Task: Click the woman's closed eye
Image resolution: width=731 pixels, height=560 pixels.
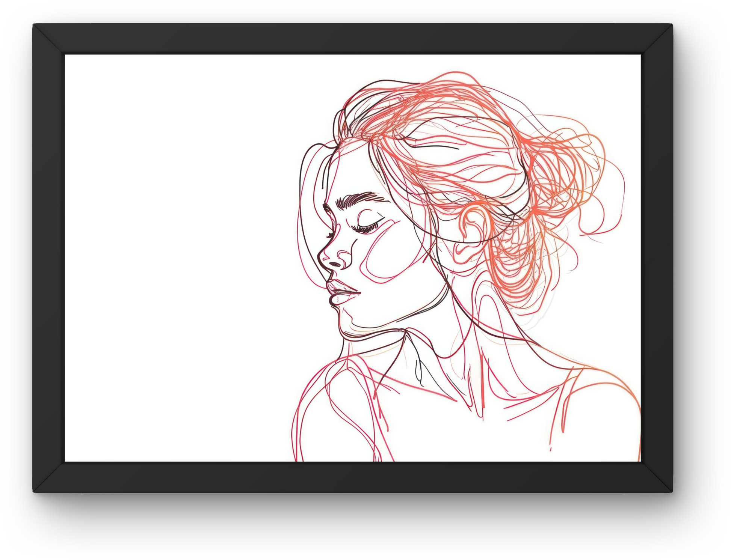Action: [x=367, y=226]
